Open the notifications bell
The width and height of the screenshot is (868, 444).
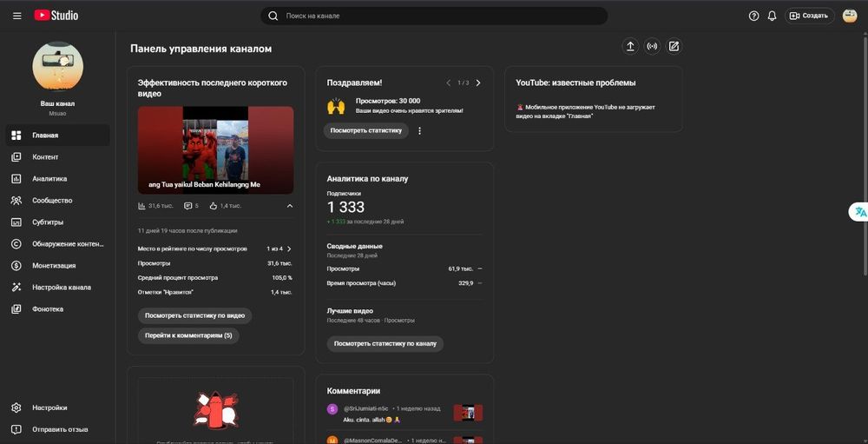click(x=772, y=17)
